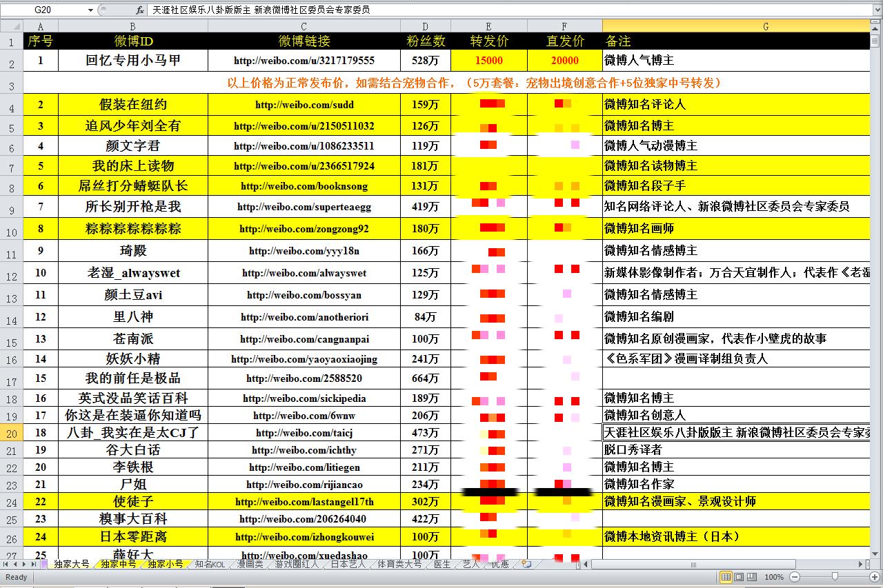This screenshot has width=883, height=588.
Task: Click inside the Name Box showing G20
Action: click(x=41, y=10)
